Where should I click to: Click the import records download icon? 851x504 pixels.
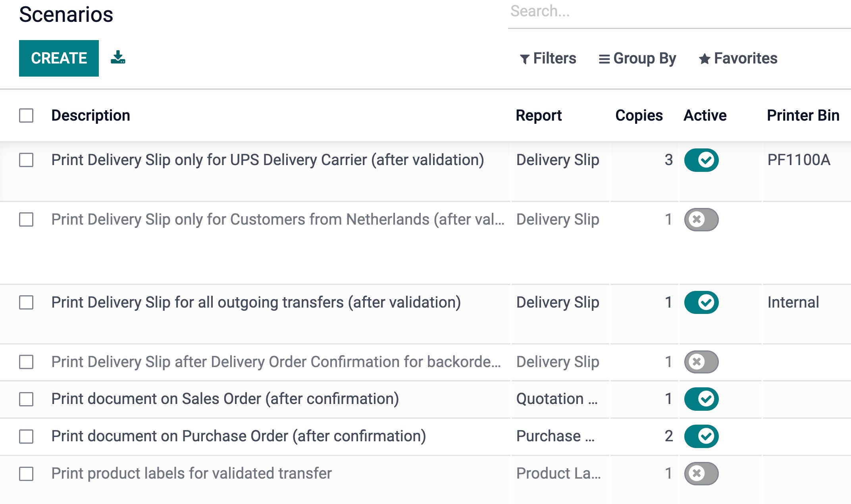(118, 58)
